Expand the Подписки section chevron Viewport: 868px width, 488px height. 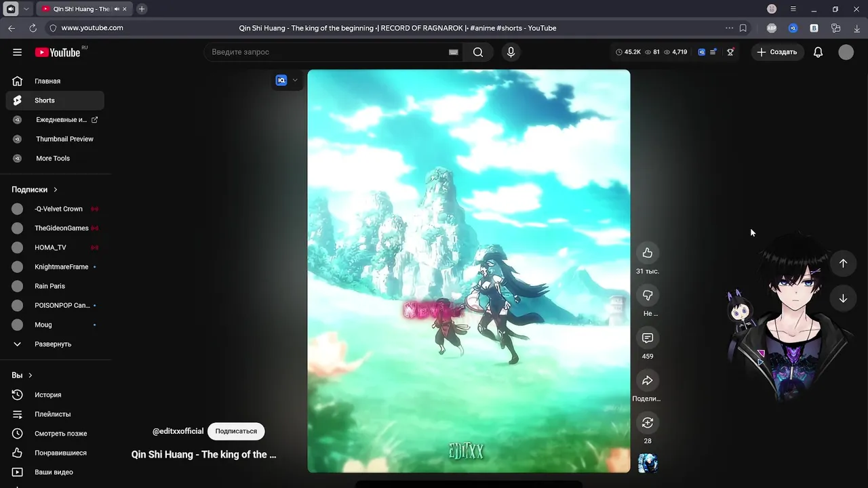[x=56, y=190]
